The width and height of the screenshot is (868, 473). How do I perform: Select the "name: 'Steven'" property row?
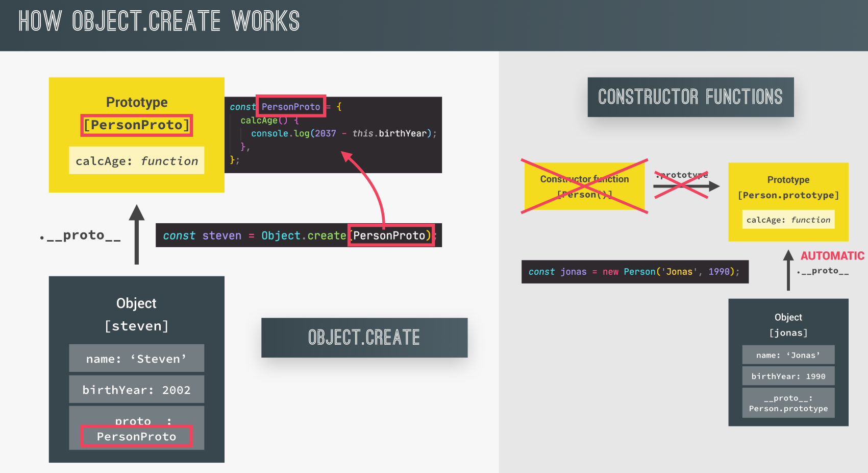pos(137,358)
